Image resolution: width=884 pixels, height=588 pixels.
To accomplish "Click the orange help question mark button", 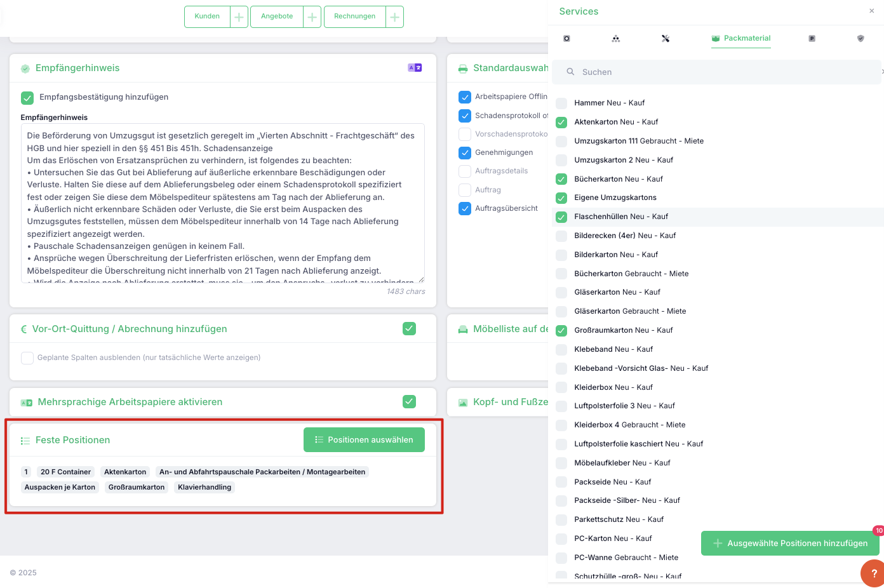I will coord(873,573).
